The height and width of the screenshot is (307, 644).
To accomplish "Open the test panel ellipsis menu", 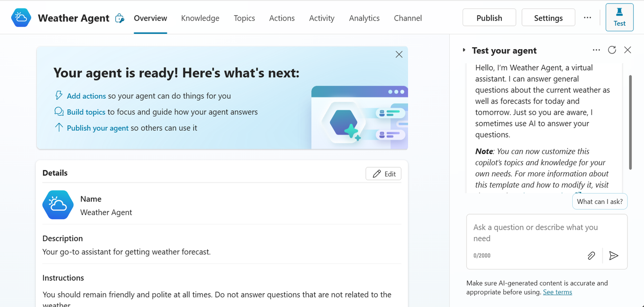I will point(596,50).
